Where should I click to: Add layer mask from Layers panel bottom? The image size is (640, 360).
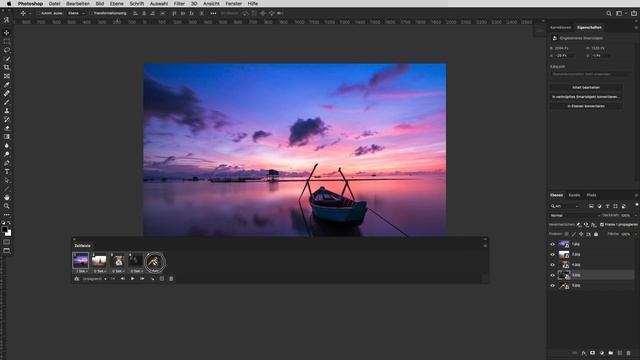click(592, 353)
